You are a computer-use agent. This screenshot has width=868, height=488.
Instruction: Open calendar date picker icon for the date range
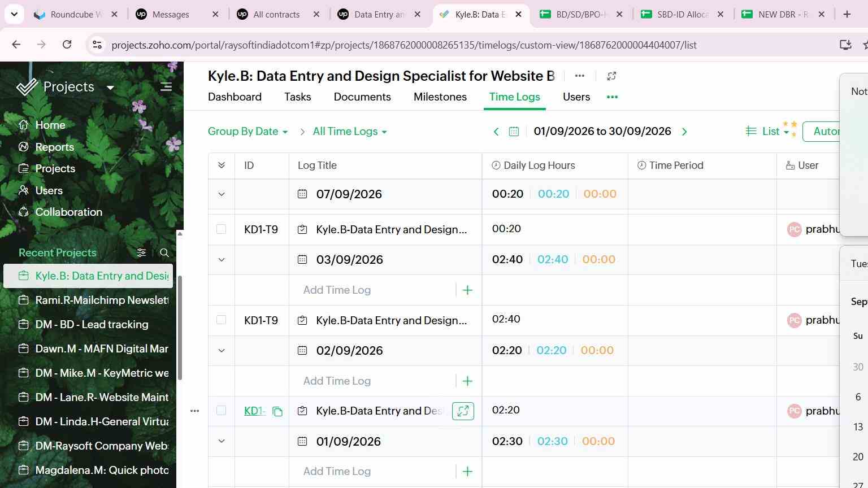tap(514, 132)
